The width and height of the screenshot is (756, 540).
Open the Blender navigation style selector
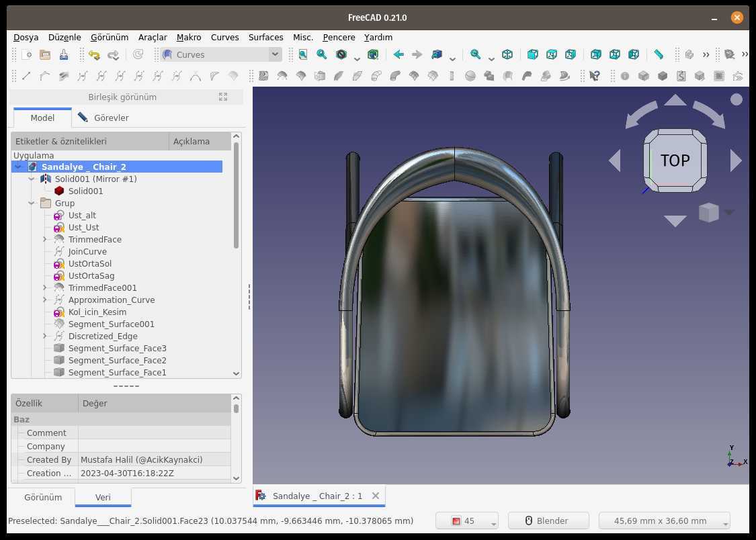point(548,521)
